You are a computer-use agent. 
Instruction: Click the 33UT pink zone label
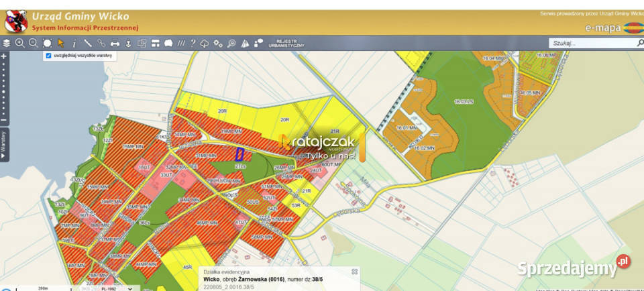(x=166, y=175)
